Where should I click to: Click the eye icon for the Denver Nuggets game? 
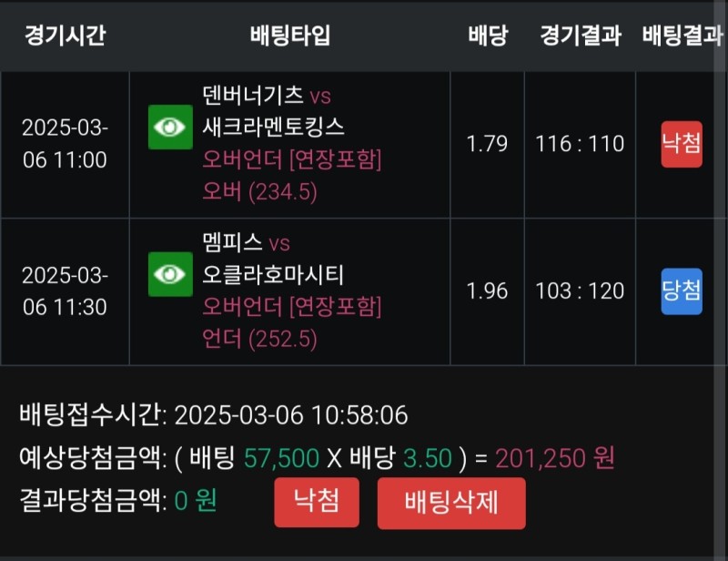[x=170, y=127]
